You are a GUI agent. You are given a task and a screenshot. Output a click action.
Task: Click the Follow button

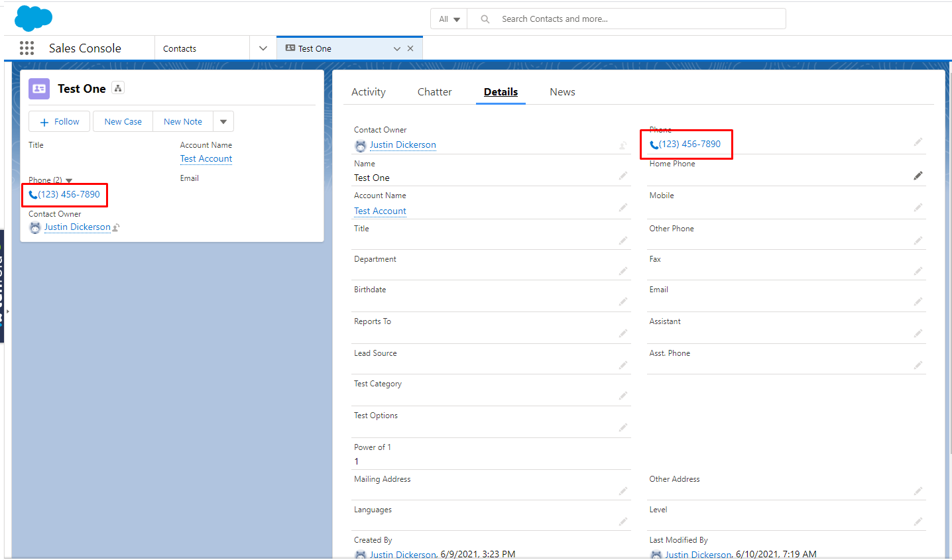(60, 121)
